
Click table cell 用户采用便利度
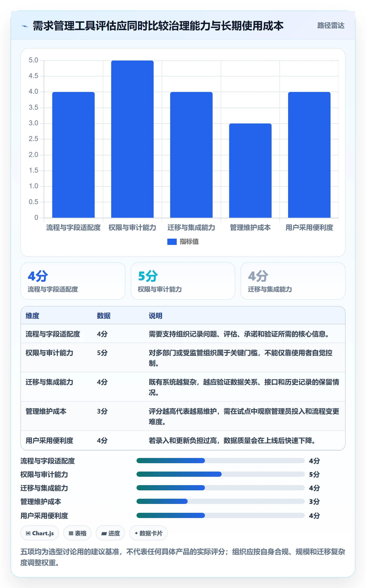click(49, 440)
